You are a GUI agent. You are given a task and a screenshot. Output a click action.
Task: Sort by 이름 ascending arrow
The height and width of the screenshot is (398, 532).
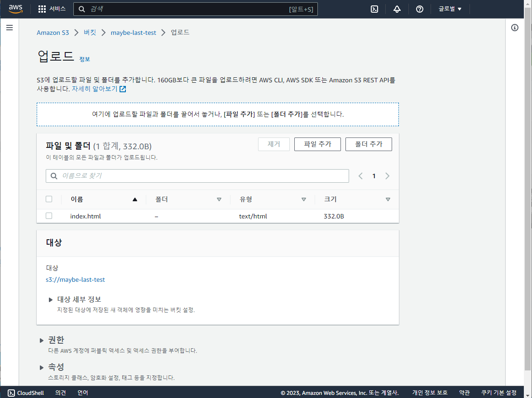pos(134,199)
